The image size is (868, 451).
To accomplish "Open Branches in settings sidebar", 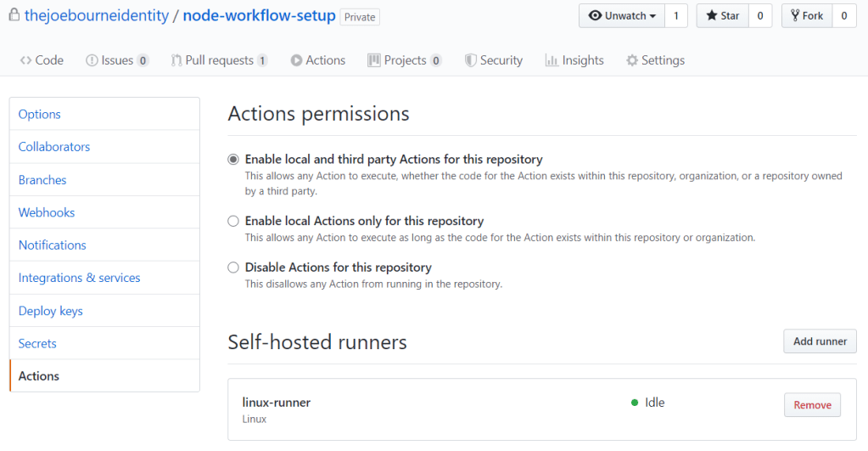I will (x=104, y=180).
